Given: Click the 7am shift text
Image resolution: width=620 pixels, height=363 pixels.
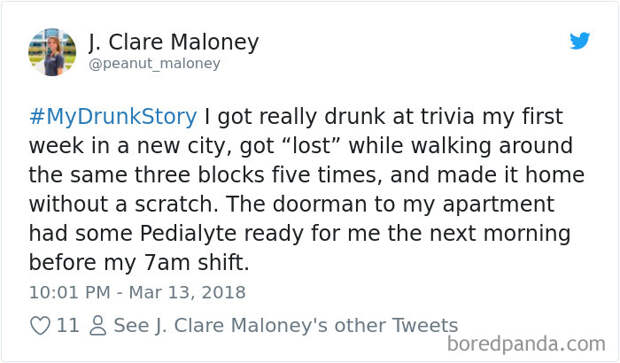Looking at the screenshot, I should 197,263.
